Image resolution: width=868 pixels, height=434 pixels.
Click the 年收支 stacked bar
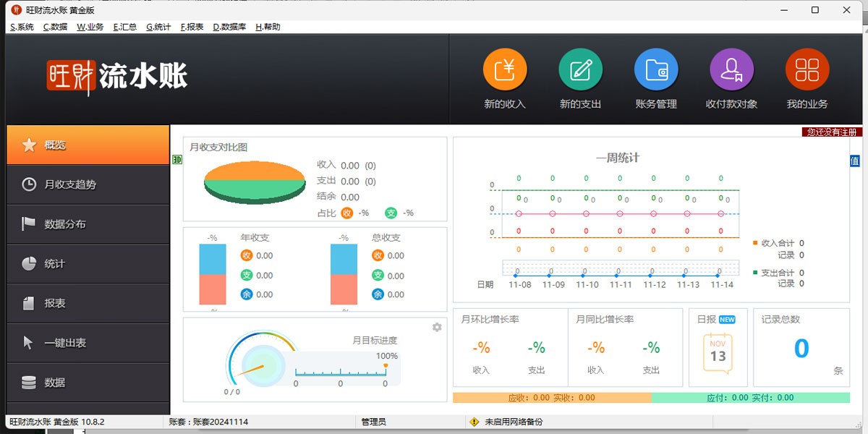213,274
